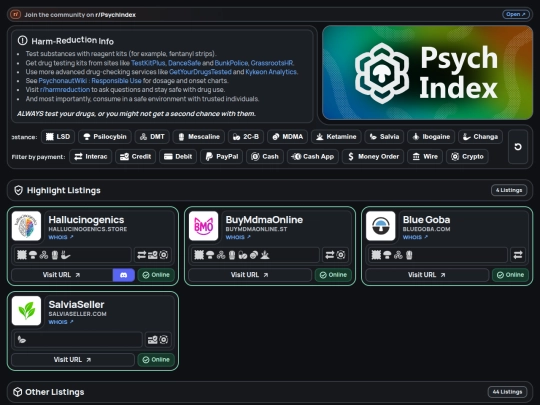This screenshot has width=540, height=405.
Task: Click the BuyMdmaOnline BMO logo
Action: (204, 226)
